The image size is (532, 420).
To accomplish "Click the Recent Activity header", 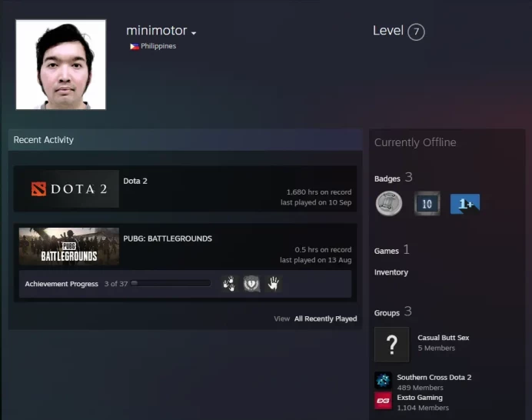I will (43, 140).
